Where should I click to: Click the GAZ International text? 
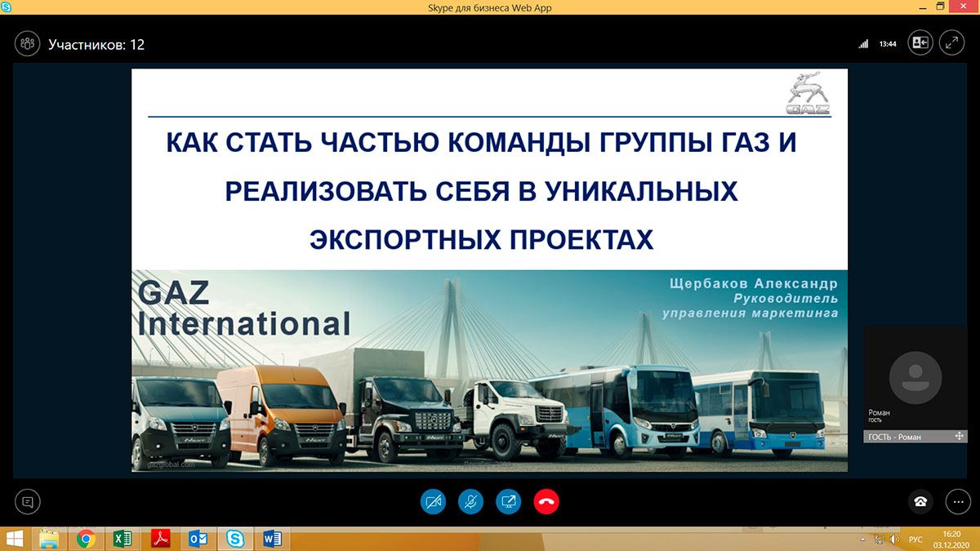pyautogui.click(x=244, y=307)
